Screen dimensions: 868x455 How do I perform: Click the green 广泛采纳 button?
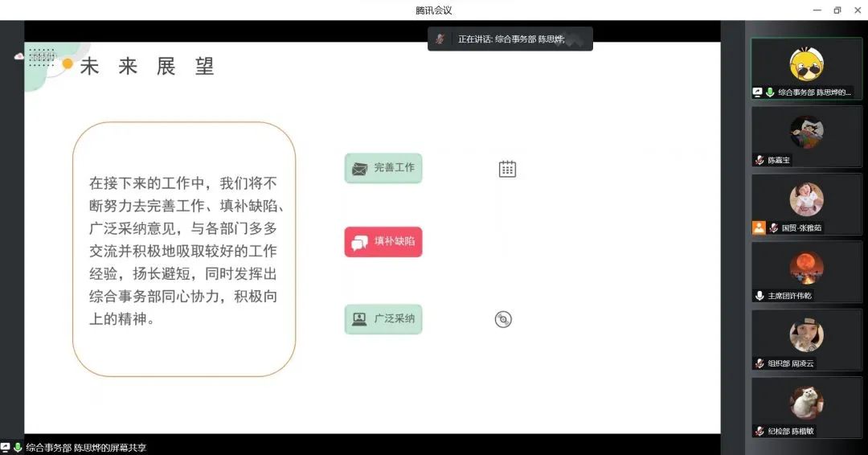pyautogui.click(x=383, y=319)
